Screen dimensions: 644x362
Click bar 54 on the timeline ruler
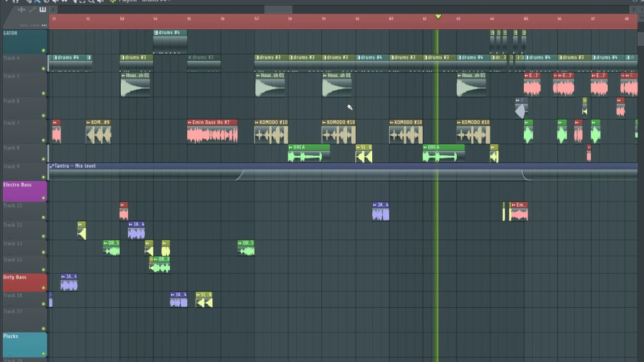pyautogui.click(x=155, y=19)
